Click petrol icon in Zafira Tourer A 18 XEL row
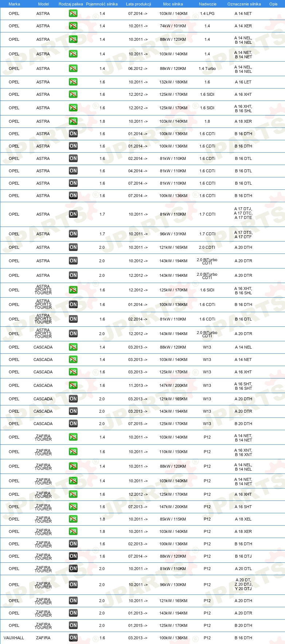This screenshot has height=644, width=285. [x=73, y=519]
